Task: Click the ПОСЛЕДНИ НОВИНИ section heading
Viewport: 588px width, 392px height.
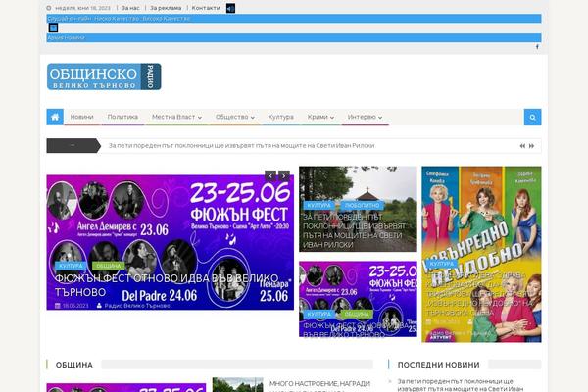Action: tap(438, 365)
